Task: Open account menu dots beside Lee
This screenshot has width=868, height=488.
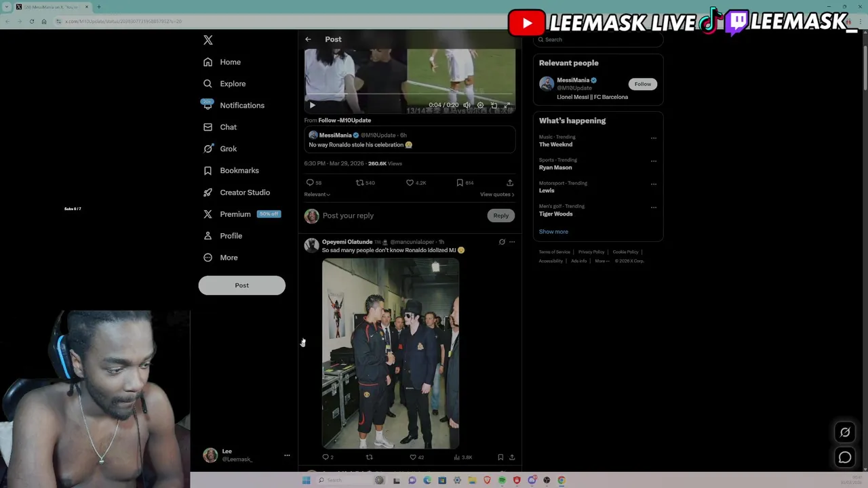Action: coord(287,455)
